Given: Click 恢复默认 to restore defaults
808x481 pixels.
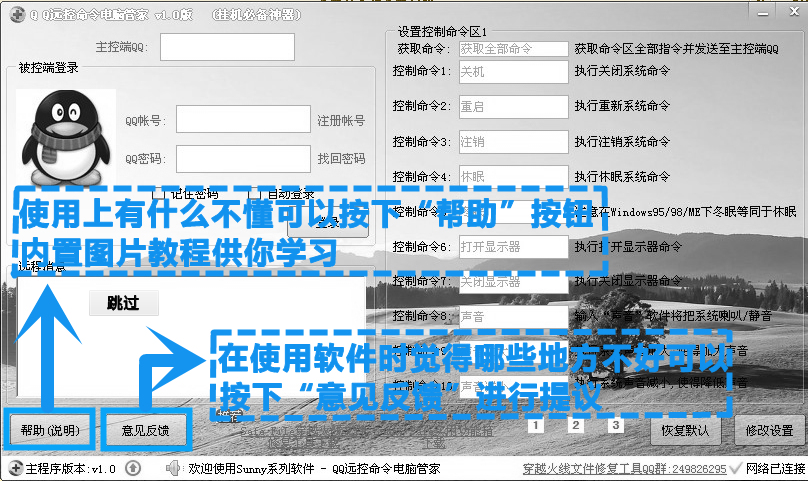Looking at the screenshot, I should coord(686,431).
